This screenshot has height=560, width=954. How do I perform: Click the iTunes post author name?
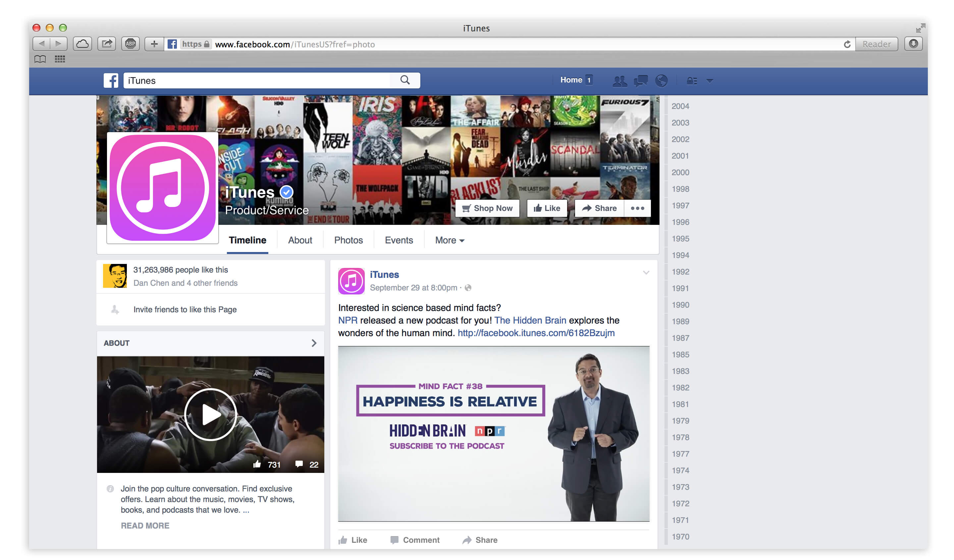pyautogui.click(x=384, y=275)
